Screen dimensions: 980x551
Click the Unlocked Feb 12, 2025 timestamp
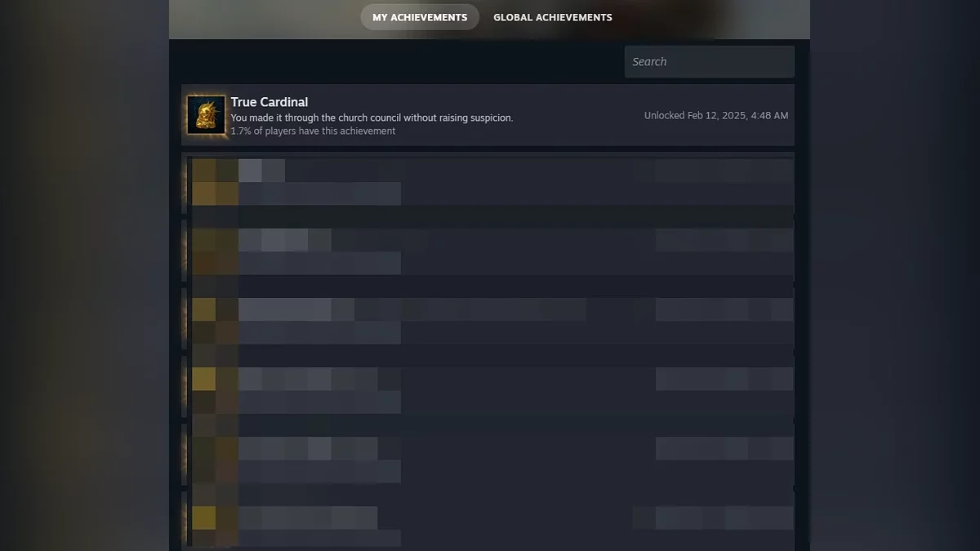click(x=716, y=116)
